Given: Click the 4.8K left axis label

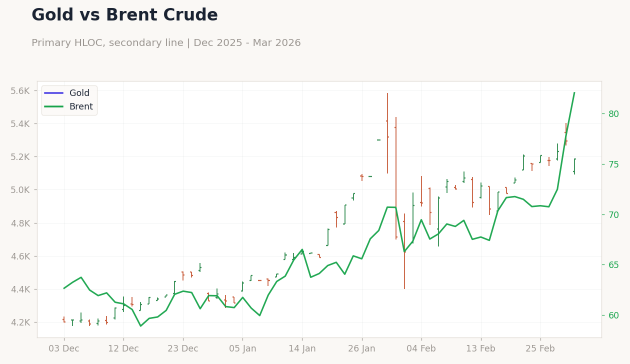Looking at the screenshot, I should tap(20, 223).
